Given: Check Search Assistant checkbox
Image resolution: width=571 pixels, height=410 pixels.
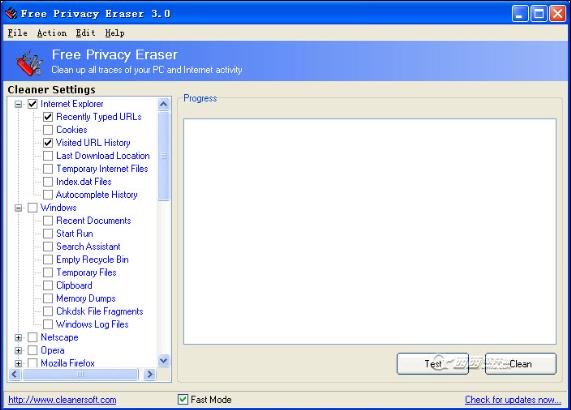Looking at the screenshot, I should tap(48, 247).
